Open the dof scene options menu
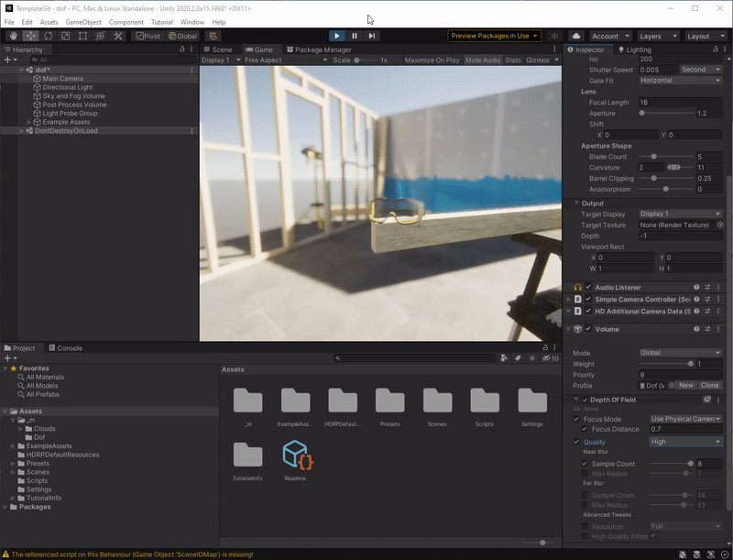The width and height of the screenshot is (733, 560). click(191, 70)
